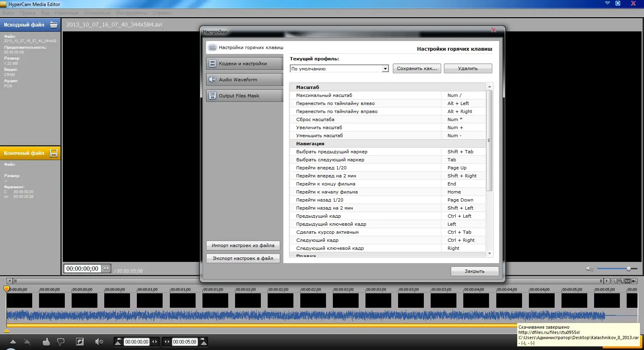
Task: Click the floppy icon beside Output Files Mask
Action: tap(212, 96)
